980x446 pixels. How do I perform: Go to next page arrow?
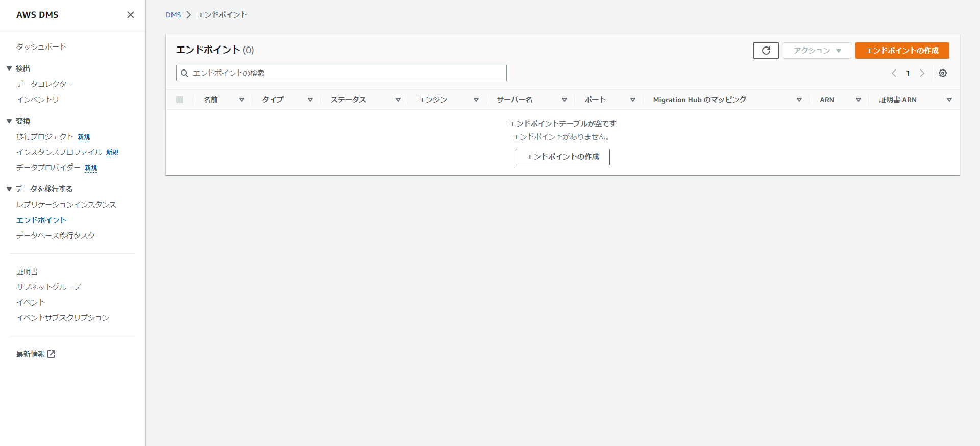(x=922, y=73)
